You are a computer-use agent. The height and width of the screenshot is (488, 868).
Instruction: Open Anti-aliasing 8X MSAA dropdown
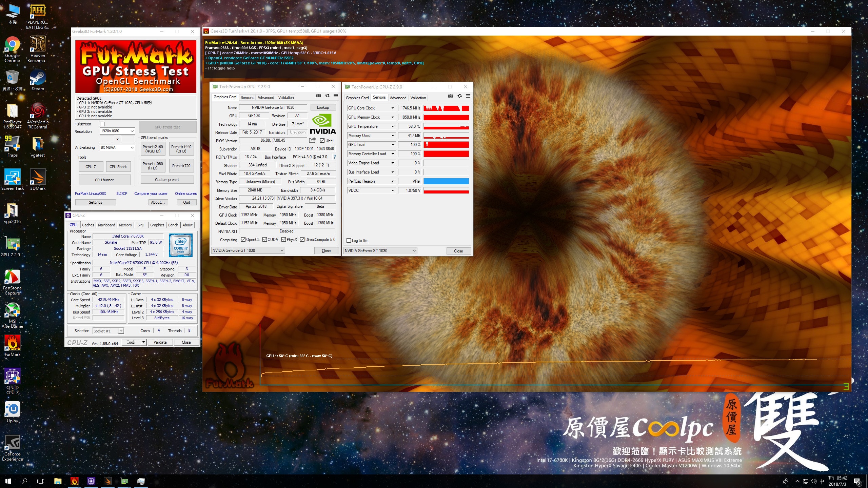[117, 147]
